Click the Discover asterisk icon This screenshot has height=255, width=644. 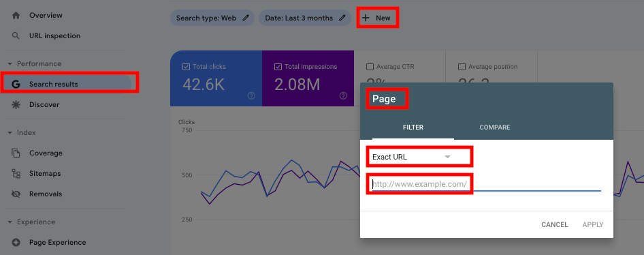point(16,104)
